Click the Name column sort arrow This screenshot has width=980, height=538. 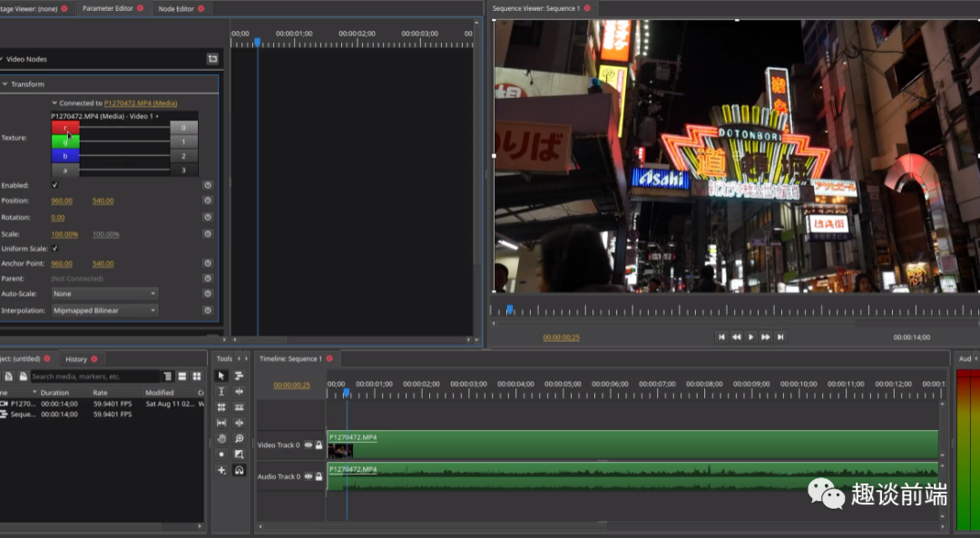pyautogui.click(x=34, y=393)
